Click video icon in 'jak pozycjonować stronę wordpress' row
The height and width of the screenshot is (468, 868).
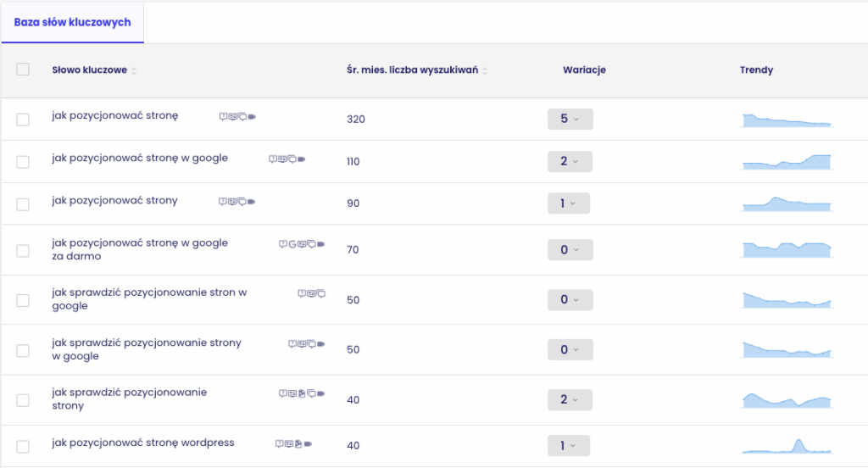click(x=309, y=443)
